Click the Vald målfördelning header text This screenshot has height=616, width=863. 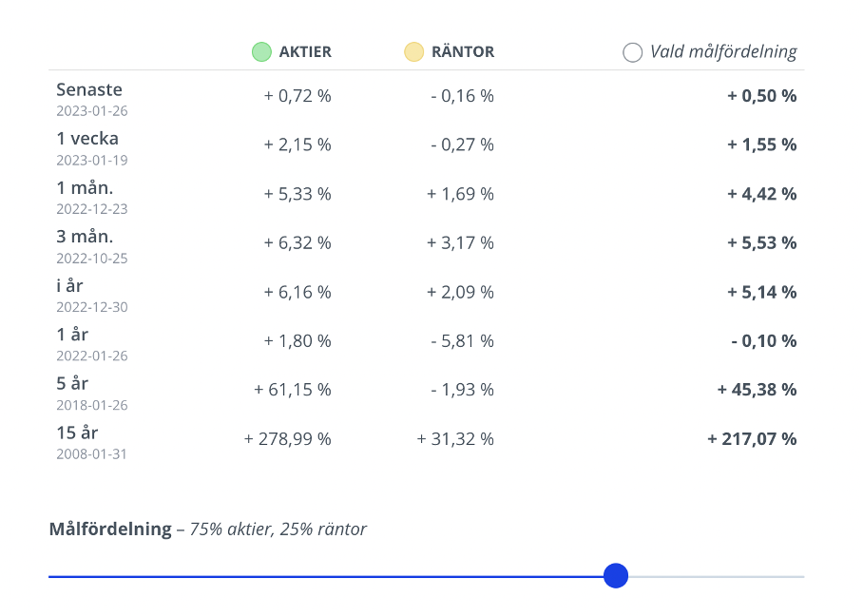tap(723, 52)
